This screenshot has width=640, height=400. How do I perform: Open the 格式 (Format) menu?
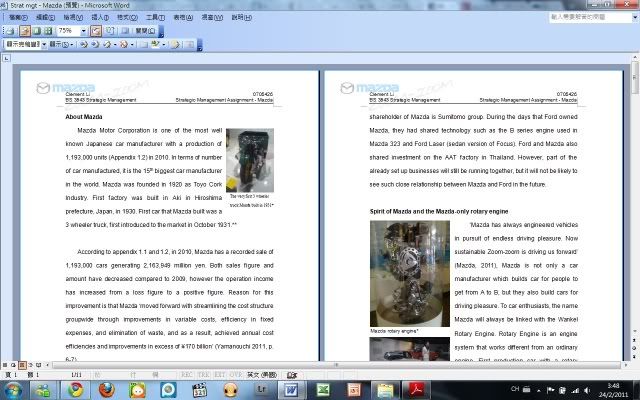point(127,18)
